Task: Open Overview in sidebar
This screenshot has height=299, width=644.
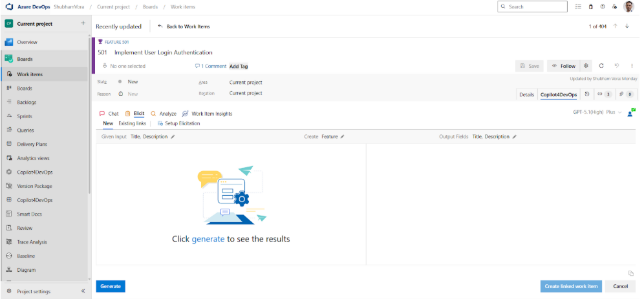Action: click(45, 42)
